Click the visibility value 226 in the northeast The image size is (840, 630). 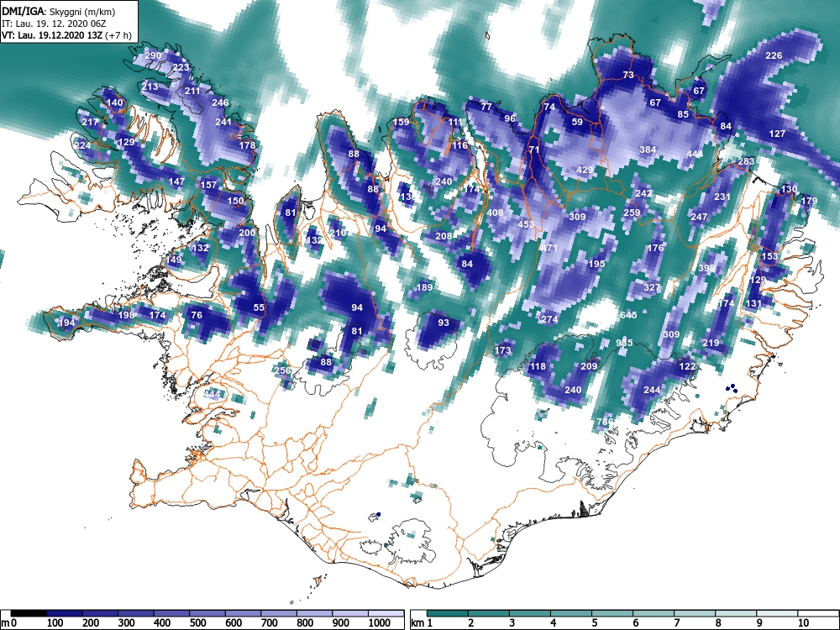pyautogui.click(x=774, y=55)
